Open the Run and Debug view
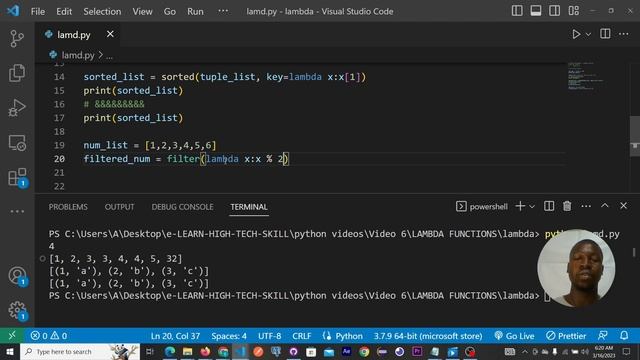Screen dimensions: 640x360 point(17,108)
